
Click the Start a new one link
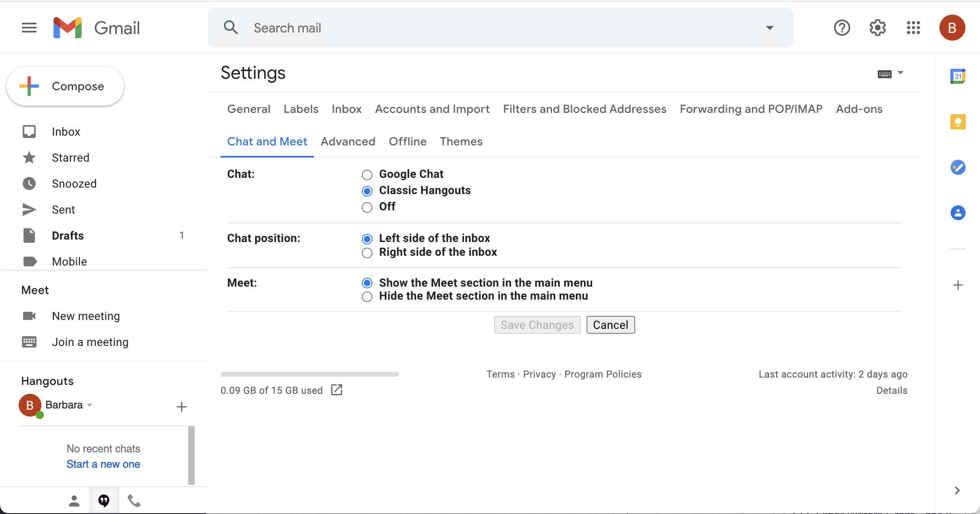(x=103, y=464)
